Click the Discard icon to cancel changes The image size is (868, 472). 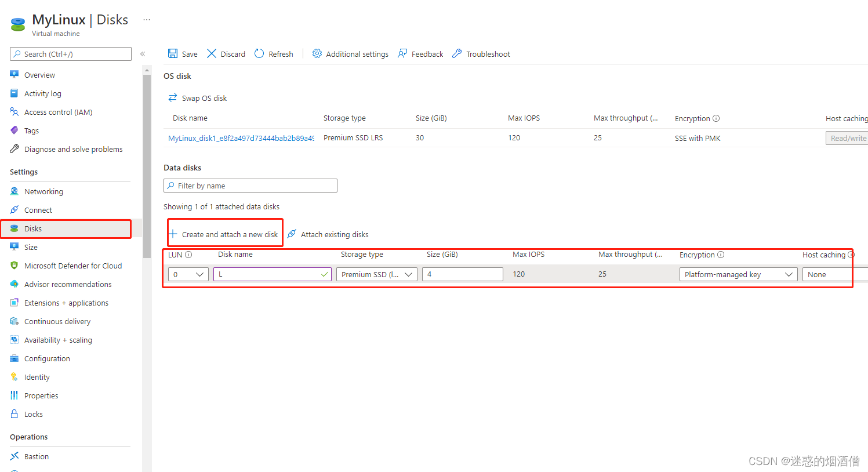(212, 53)
